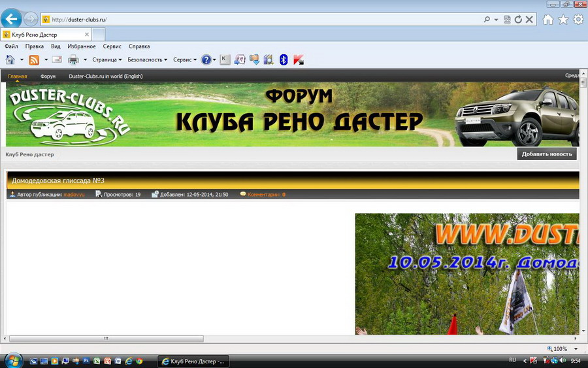Expand the Страница dropdown menu
This screenshot has width=588, height=368.
[x=107, y=60]
